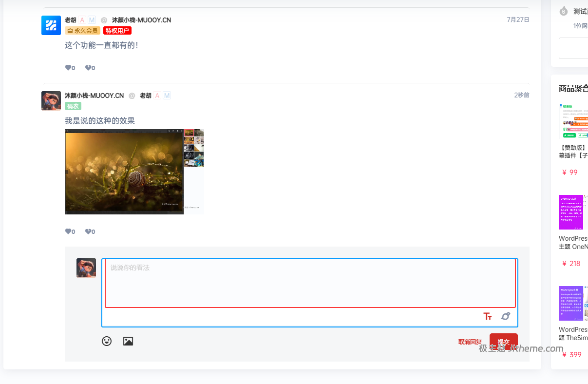588x384 pixels.
Task: Click the green 码农 badge
Action: [x=73, y=106]
